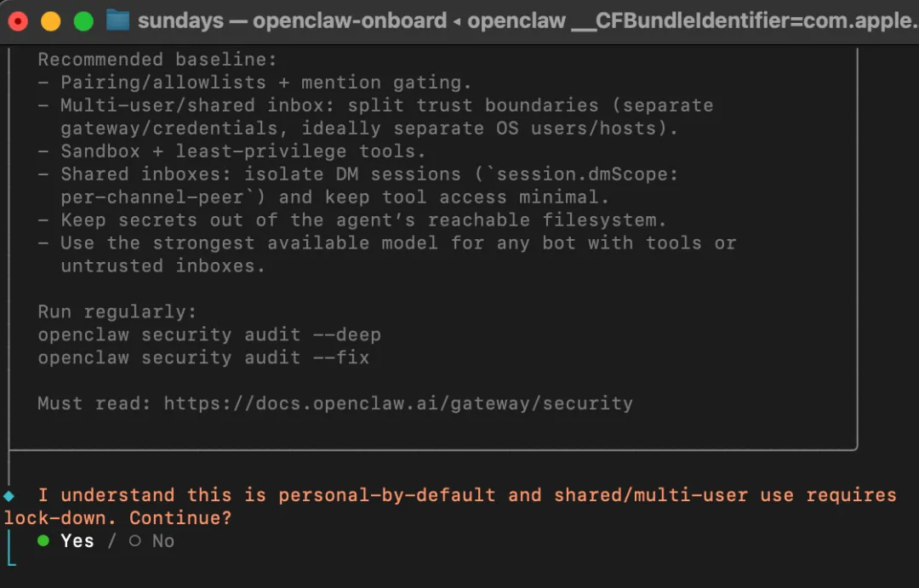This screenshot has height=588, width=919.
Task: Click the folder icon in title bar
Action: pos(117,20)
